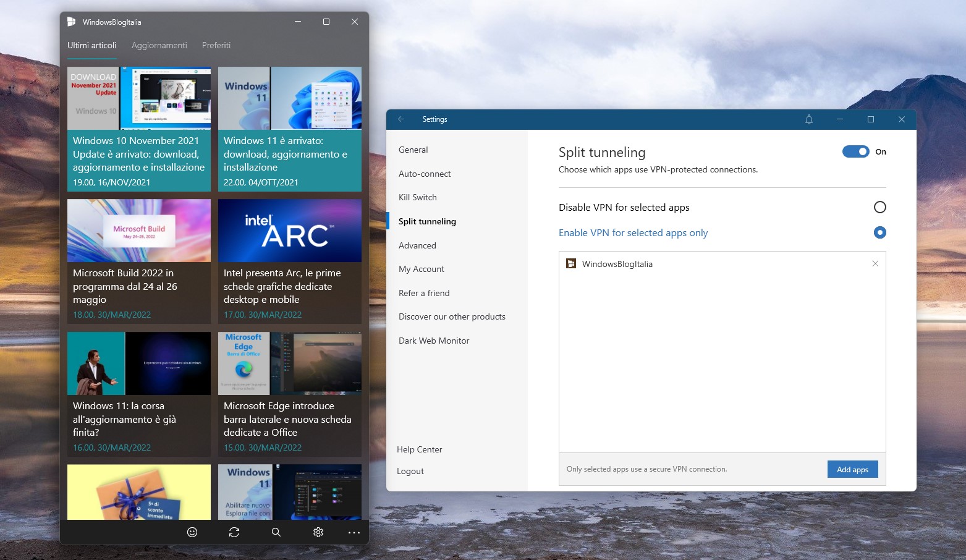Screen dimensions: 966x560
Task: Refresh articles with the sync icon
Action: coord(234,532)
